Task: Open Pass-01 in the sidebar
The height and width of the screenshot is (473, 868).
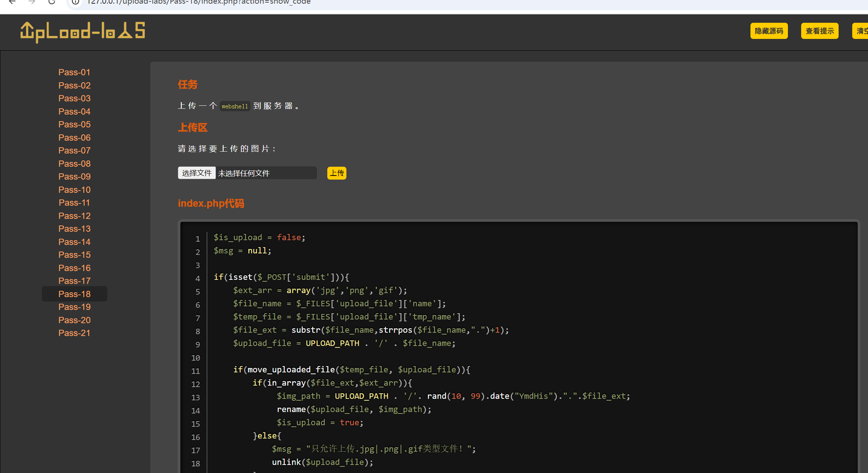Action: pos(74,72)
